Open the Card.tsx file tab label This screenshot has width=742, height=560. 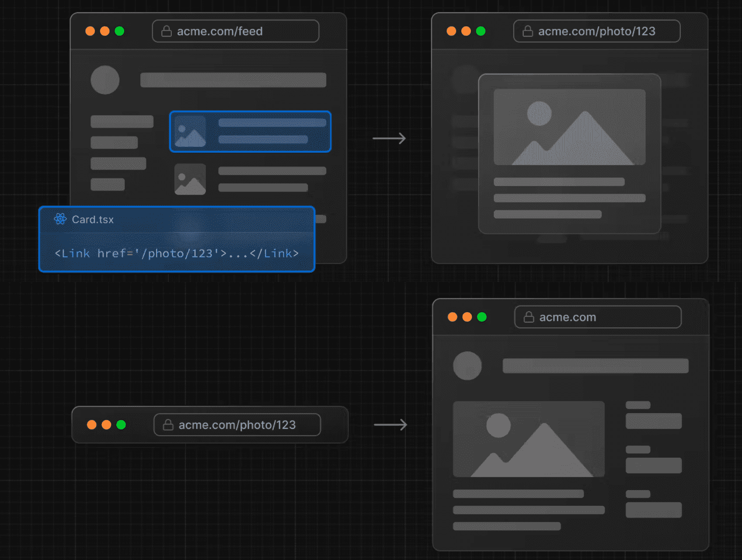pos(93,219)
